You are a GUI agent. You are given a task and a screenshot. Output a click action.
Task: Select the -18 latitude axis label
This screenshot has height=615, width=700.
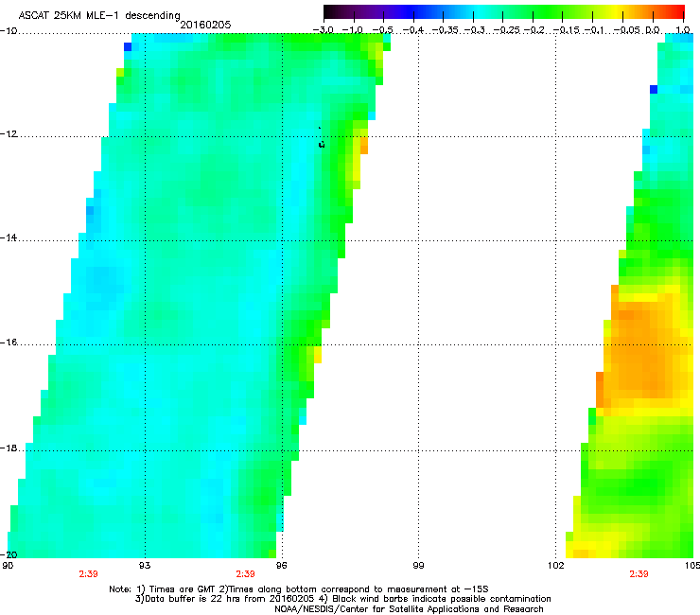[9, 448]
